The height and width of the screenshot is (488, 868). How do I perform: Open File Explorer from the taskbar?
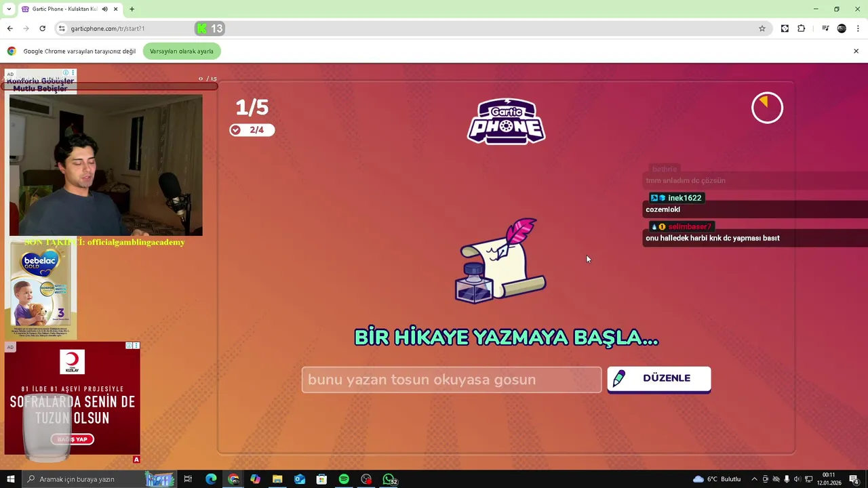[x=277, y=479]
